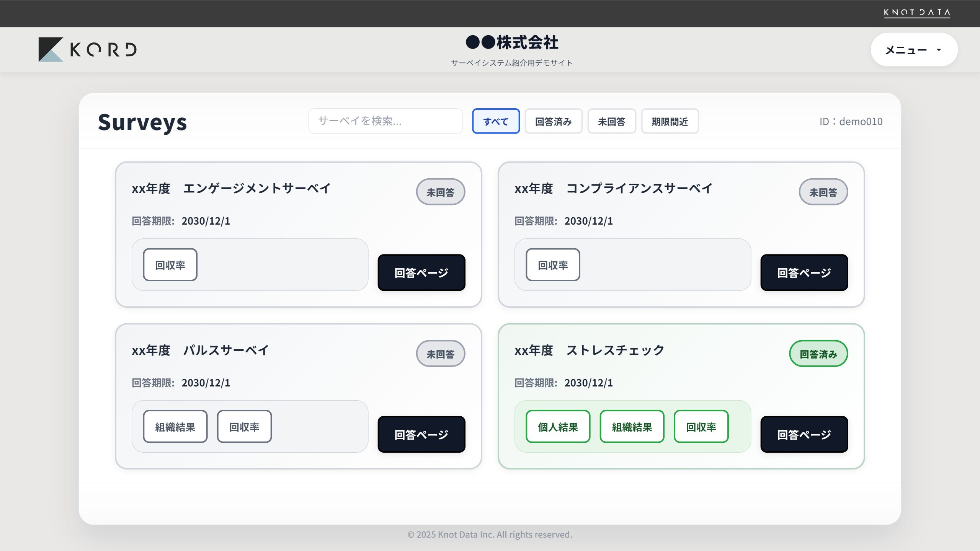Select the すべて filter
Image resolution: width=980 pixels, height=551 pixels.
point(496,121)
